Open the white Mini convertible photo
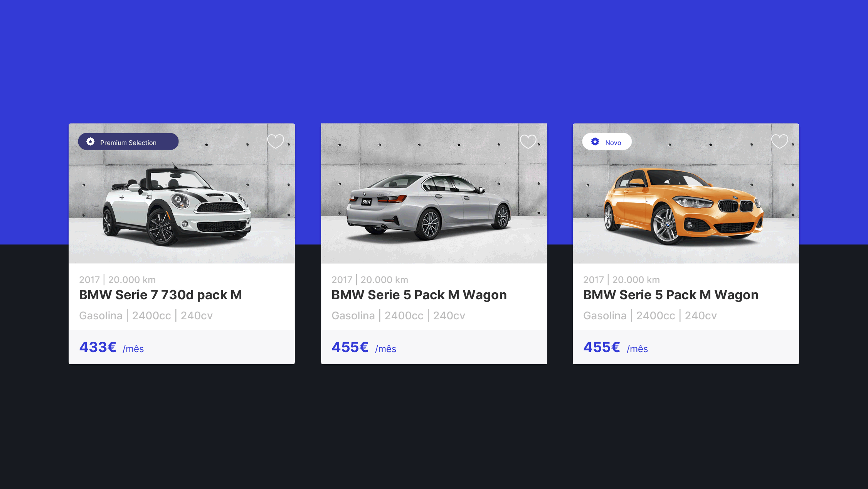 (x=182, y=194)
